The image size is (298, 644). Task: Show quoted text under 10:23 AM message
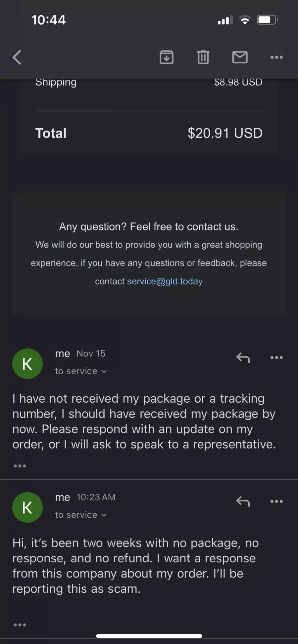[20, 625]
